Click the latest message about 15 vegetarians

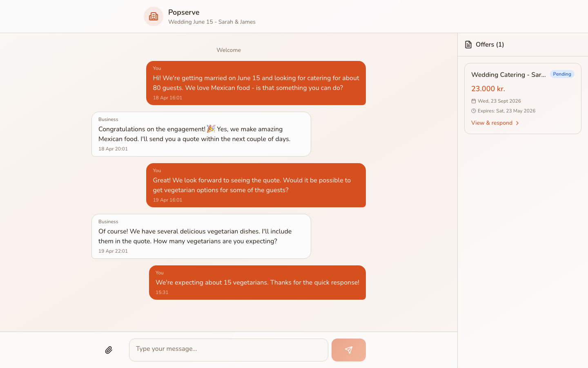point(257,283)
